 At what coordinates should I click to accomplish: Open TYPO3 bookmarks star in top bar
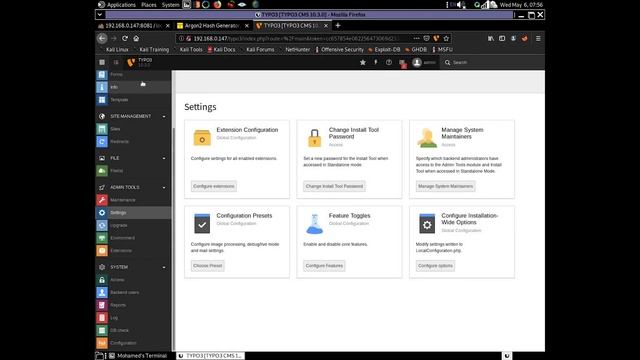click(x=362, y=62)
